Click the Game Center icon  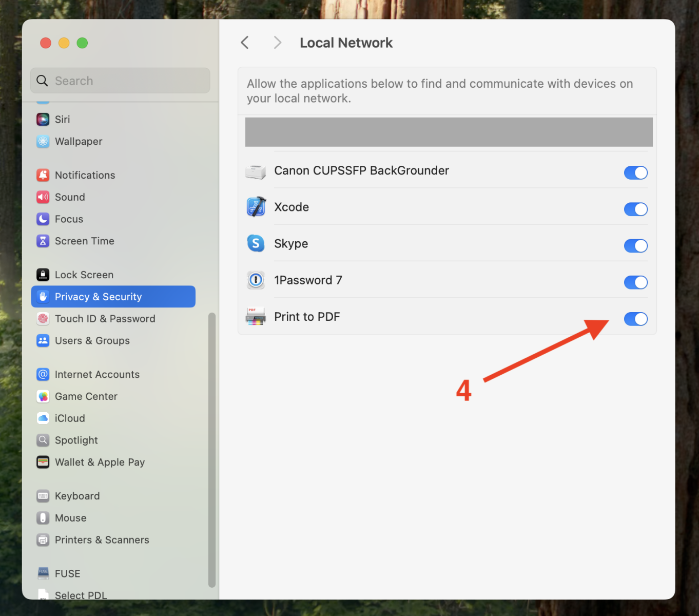[43, 397]
